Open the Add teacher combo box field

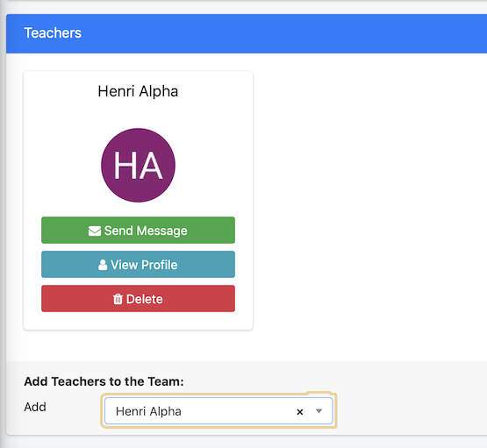coord(218,411)
